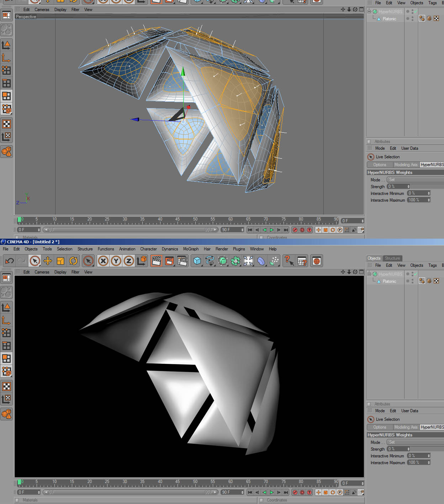Switch to the Structure tab

[x=392, y=258]
